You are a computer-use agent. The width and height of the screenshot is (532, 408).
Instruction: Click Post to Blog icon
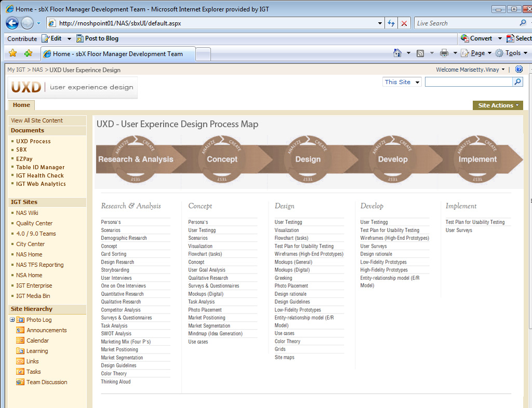79,38
